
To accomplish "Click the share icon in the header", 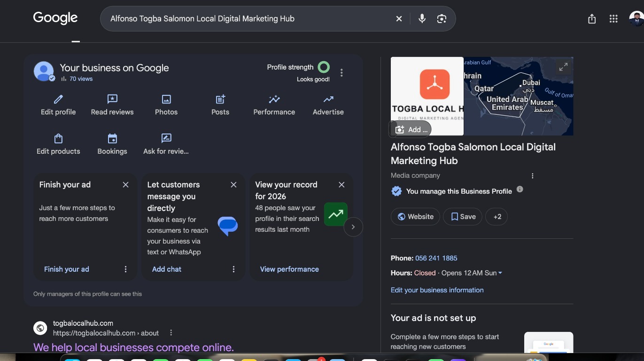I will pos(592,19).
